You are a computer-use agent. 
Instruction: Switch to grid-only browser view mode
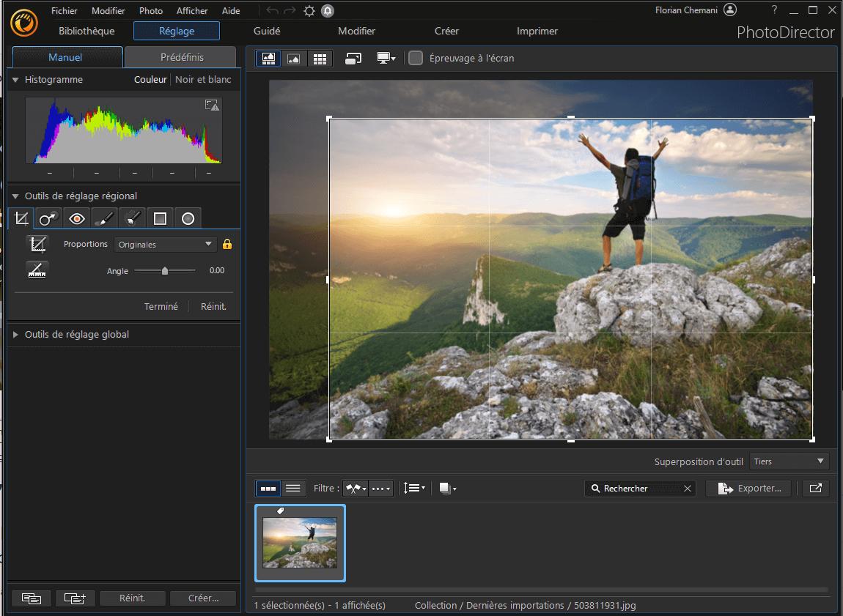320,59
